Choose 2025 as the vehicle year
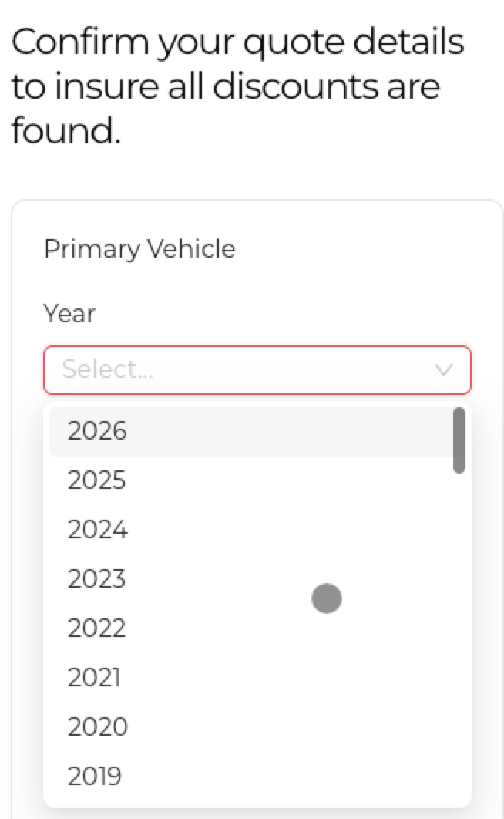The image size is (504, 819). coord(96,480)
